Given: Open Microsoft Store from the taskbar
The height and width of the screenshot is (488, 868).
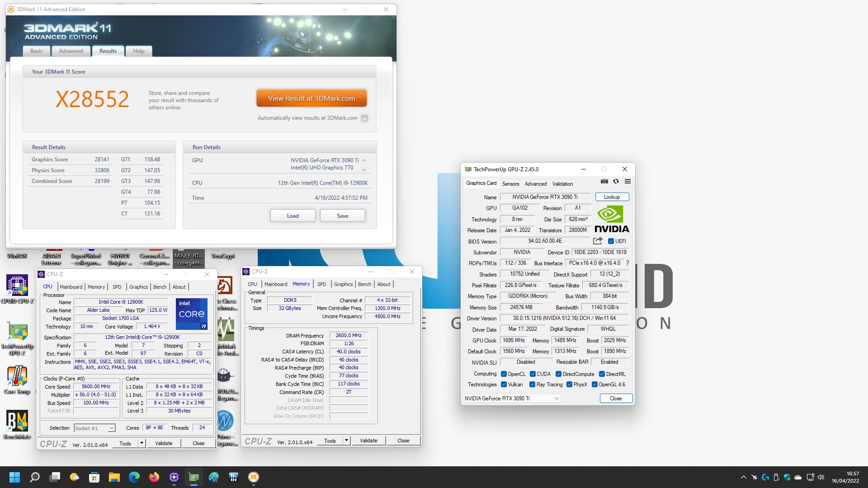Looking at the screenshot, I should pos(94,477).
